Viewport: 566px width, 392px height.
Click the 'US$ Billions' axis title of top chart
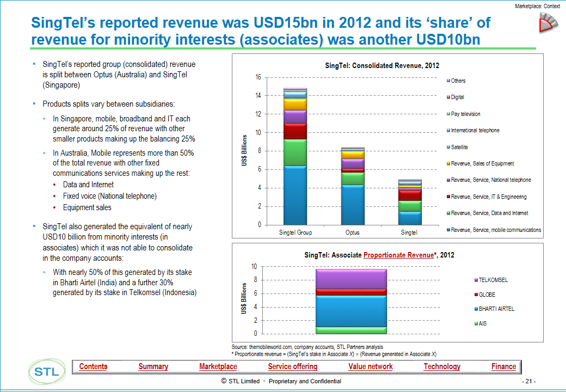244,150
